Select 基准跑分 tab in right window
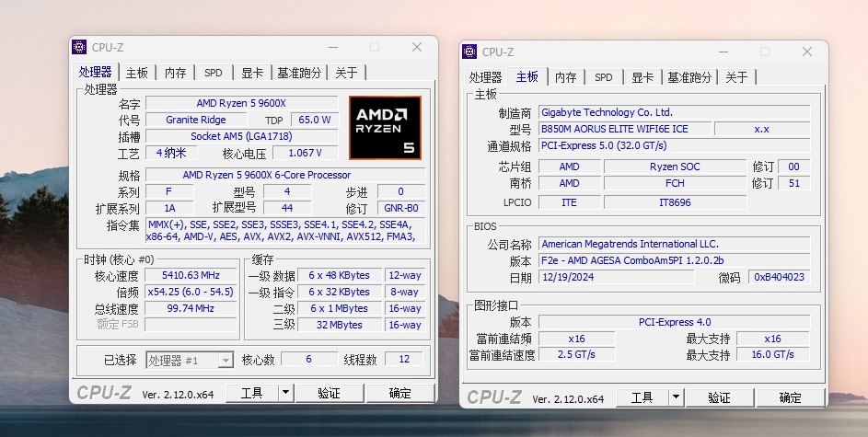Image resolution: width=868 pixels, height=437 pixels. [x=689, y=77]
